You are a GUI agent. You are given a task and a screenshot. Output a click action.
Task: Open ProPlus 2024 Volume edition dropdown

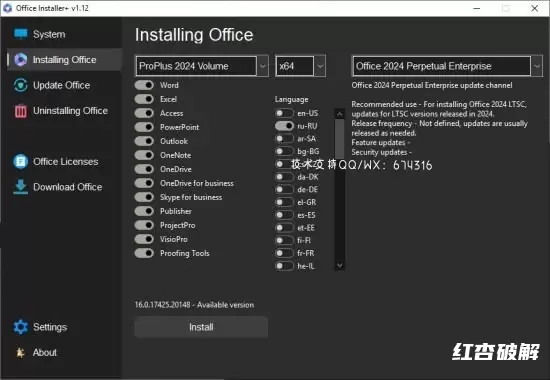click(202, 66)
